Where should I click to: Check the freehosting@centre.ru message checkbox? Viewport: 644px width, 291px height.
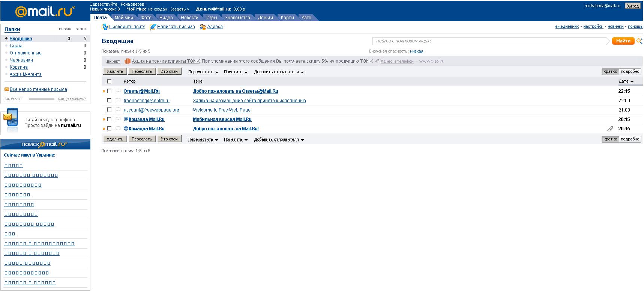(x=109, y=100)
